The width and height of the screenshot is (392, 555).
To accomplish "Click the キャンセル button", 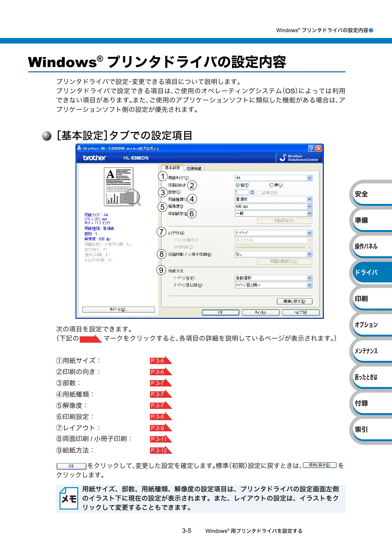I will pos(260,312).
